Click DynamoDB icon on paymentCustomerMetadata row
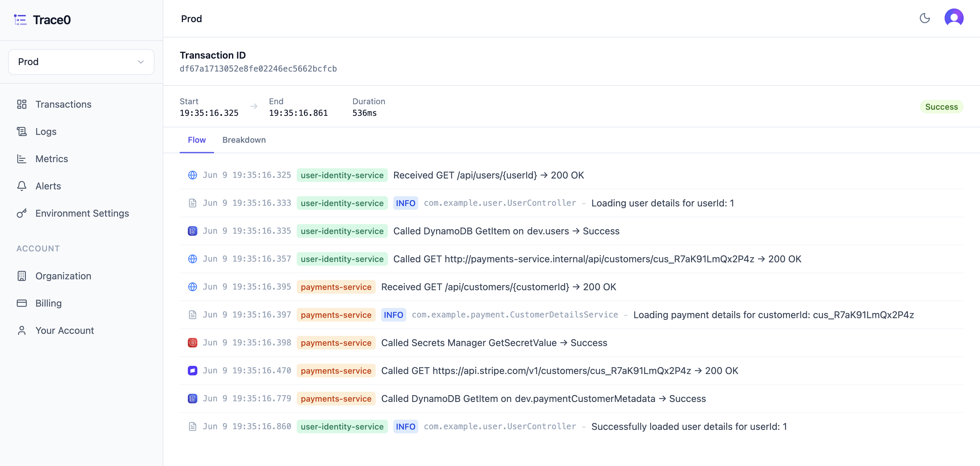Viewport: 980px width, 466px height. pyautogui.click(x=193, y=399)
